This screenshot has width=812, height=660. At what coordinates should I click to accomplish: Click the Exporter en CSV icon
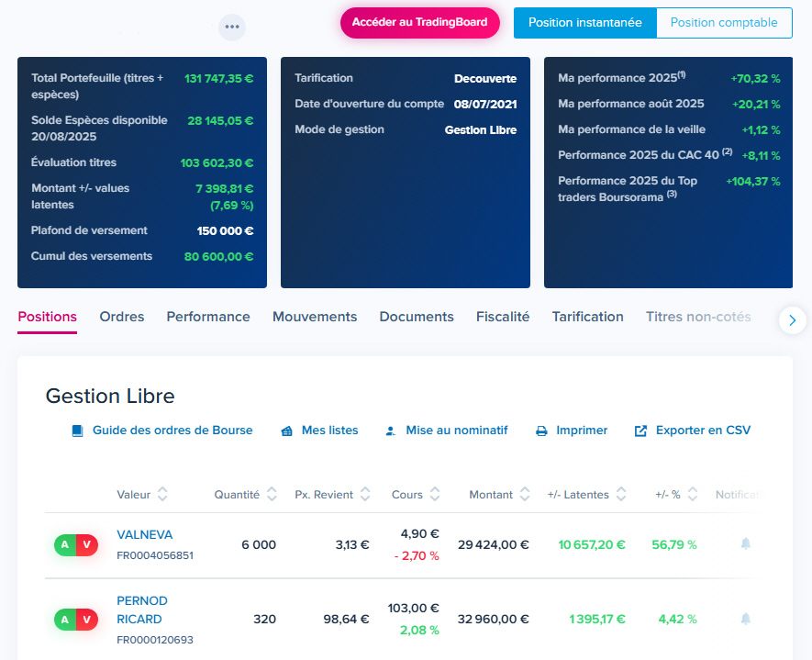(640, 430)
